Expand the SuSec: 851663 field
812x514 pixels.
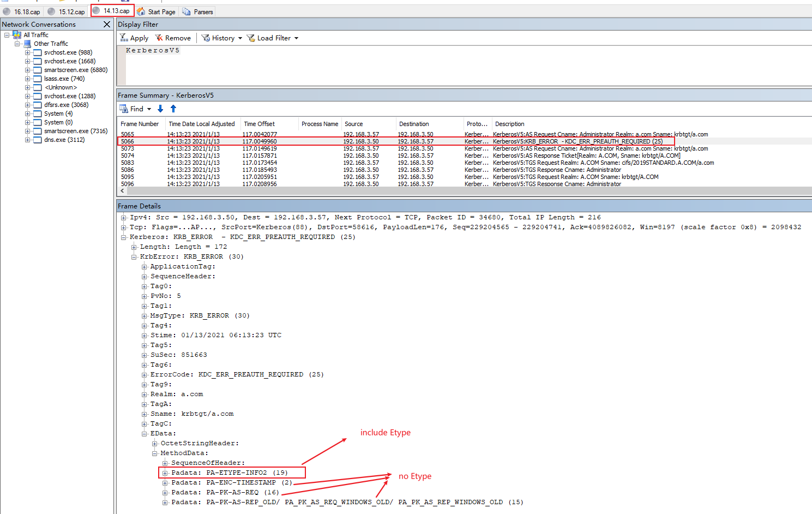(145, 355)
